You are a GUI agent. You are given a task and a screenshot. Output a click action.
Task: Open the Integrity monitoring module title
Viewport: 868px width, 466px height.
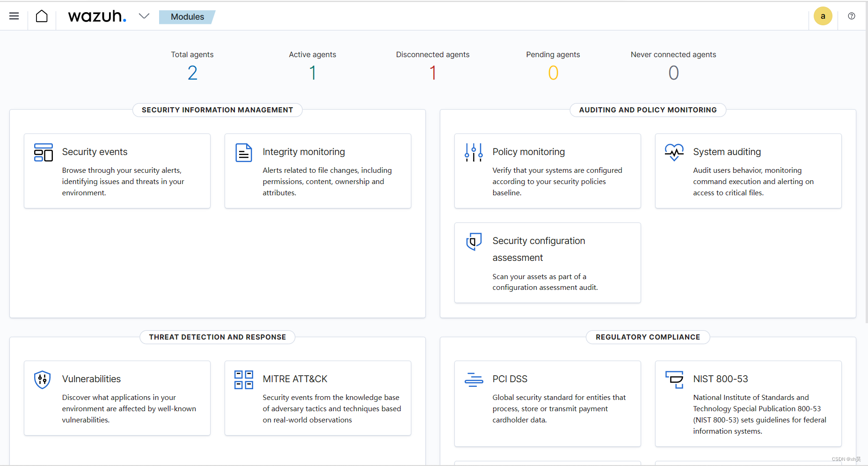point(304,152)
